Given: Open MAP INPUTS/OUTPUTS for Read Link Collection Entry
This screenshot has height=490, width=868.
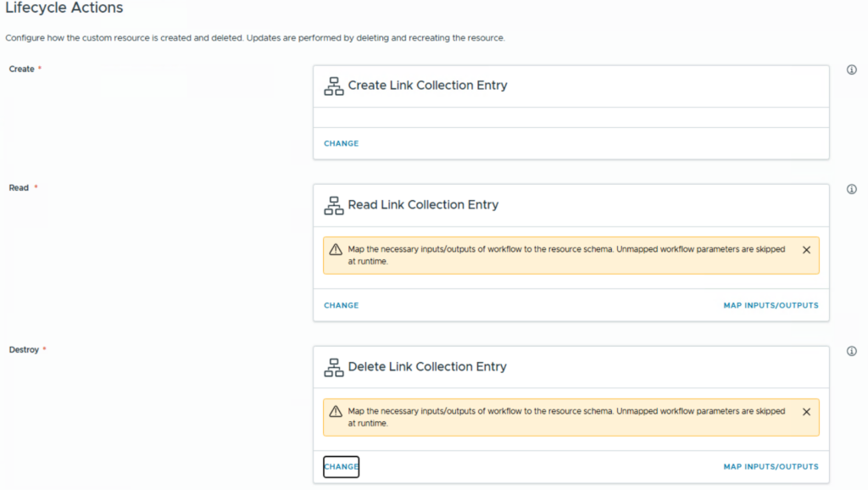Looking at the screenshot, I should [x=771, y=305].
